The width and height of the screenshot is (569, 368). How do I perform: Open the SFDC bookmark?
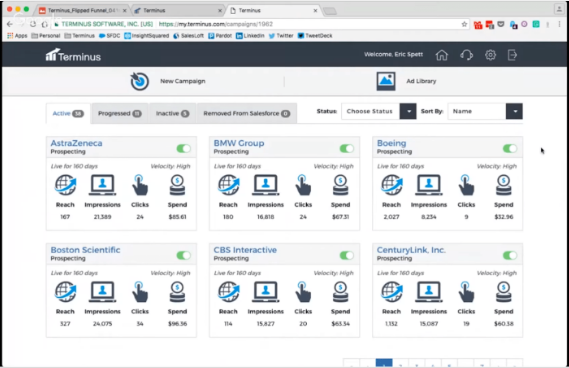click(109, 36)
